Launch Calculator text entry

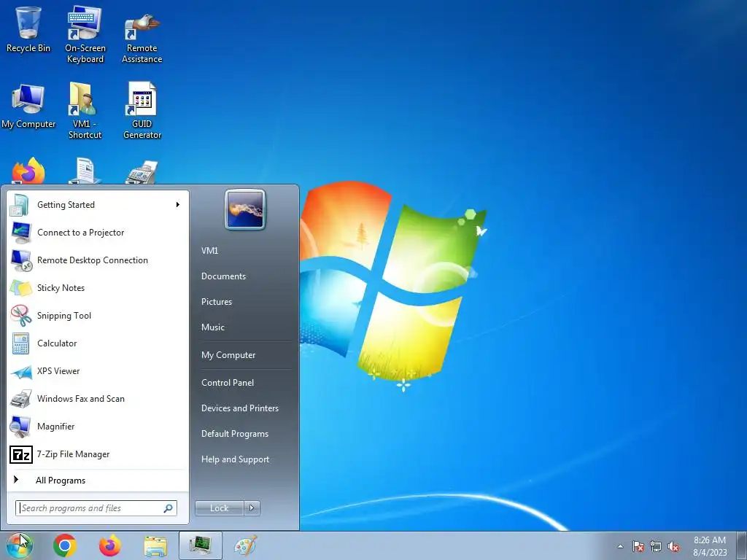click(x=57, y=343)
